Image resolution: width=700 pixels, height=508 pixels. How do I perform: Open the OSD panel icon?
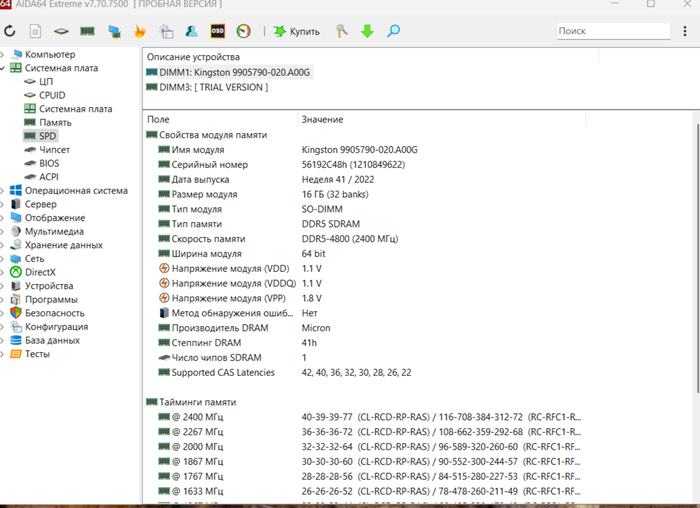pyautogui.click(x=217, y=31)
